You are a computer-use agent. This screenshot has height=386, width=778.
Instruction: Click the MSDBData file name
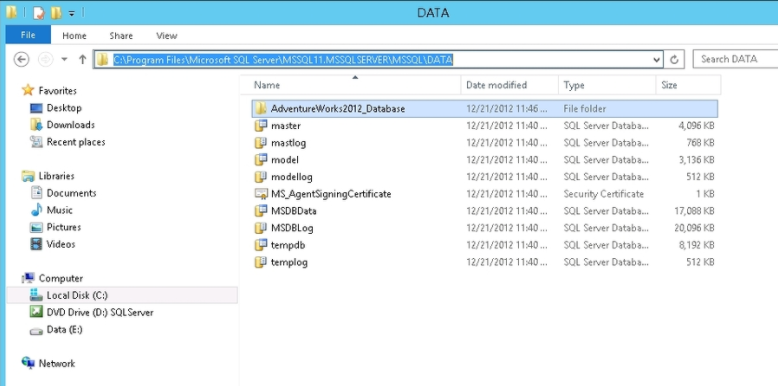tap(294, 211)
